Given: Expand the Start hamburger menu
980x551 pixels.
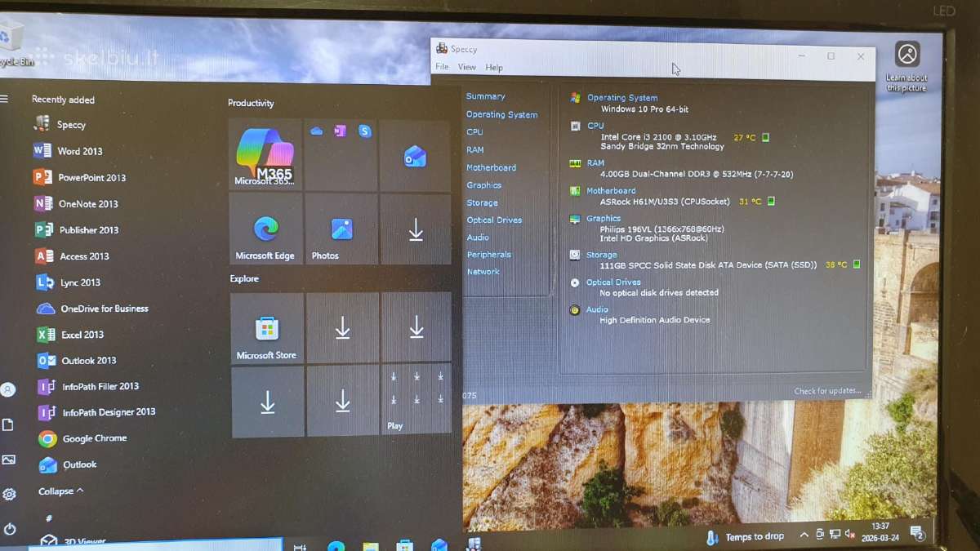Looking at the screenshot, I should tap(4, 99).
